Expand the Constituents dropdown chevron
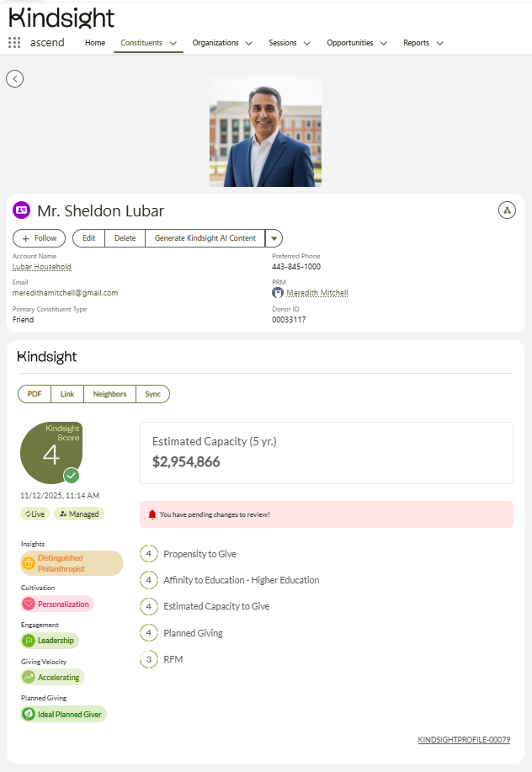Viewport: 532px width, 772px height. [173, 42]
